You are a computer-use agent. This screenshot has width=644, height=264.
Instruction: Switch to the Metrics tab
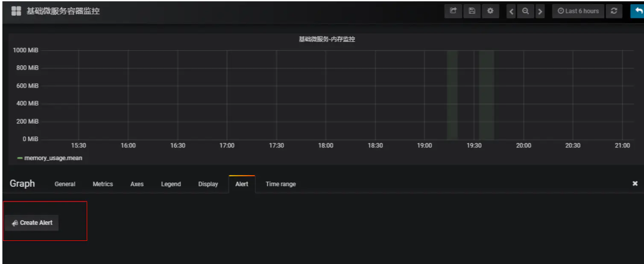point(103,184)
